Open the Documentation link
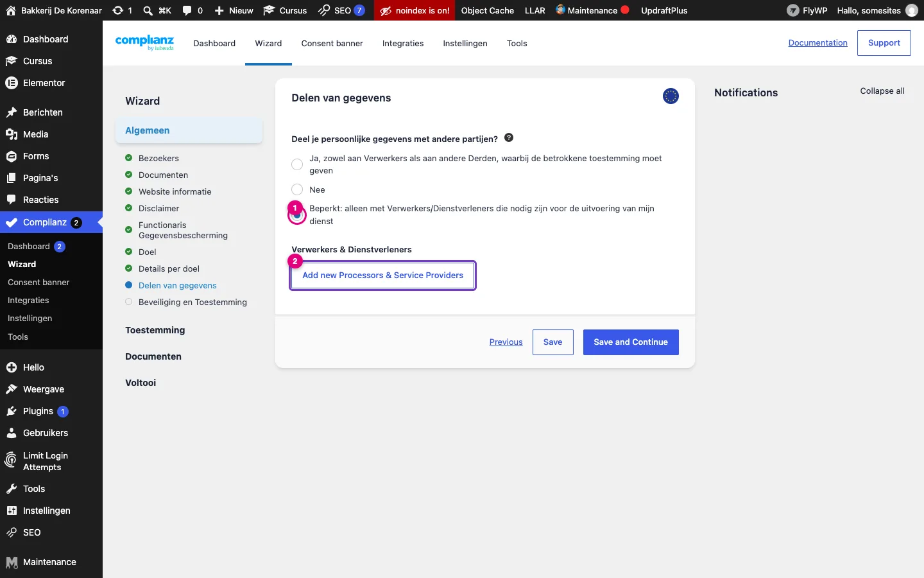 pos(818,43)
